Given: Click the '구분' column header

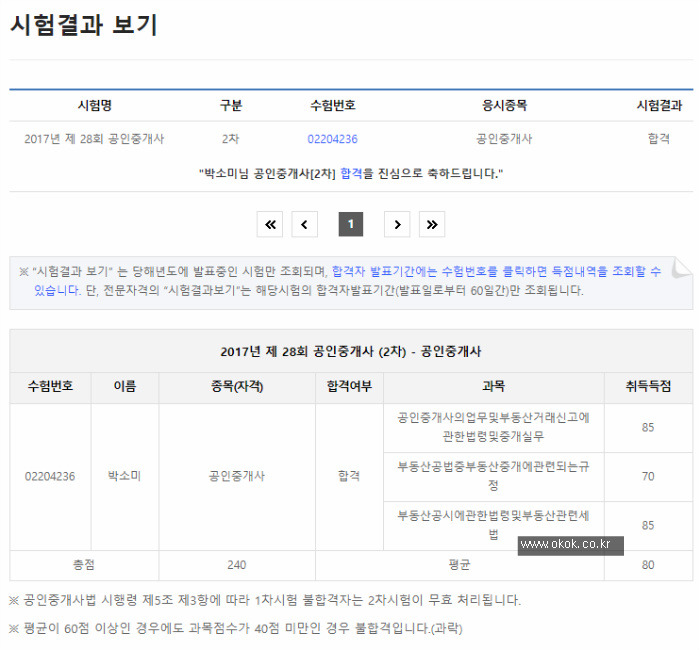Looking at the screenshot, I should 231,105.
